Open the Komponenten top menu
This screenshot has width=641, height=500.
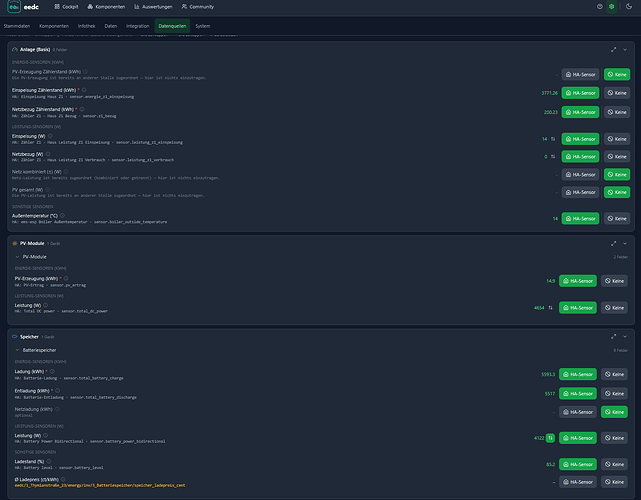point(106,7)
